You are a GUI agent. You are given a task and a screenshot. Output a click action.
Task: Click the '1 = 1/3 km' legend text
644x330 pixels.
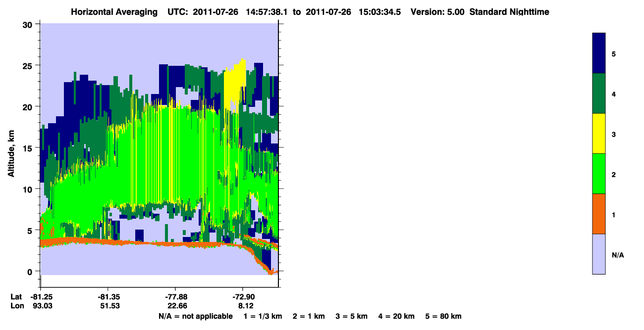(263, 316)
